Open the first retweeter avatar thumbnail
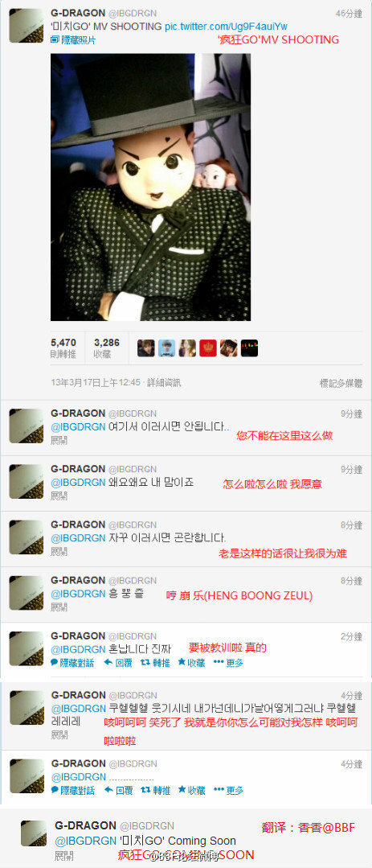The height and width of the screenshot is (868, 372). (146, 348)
